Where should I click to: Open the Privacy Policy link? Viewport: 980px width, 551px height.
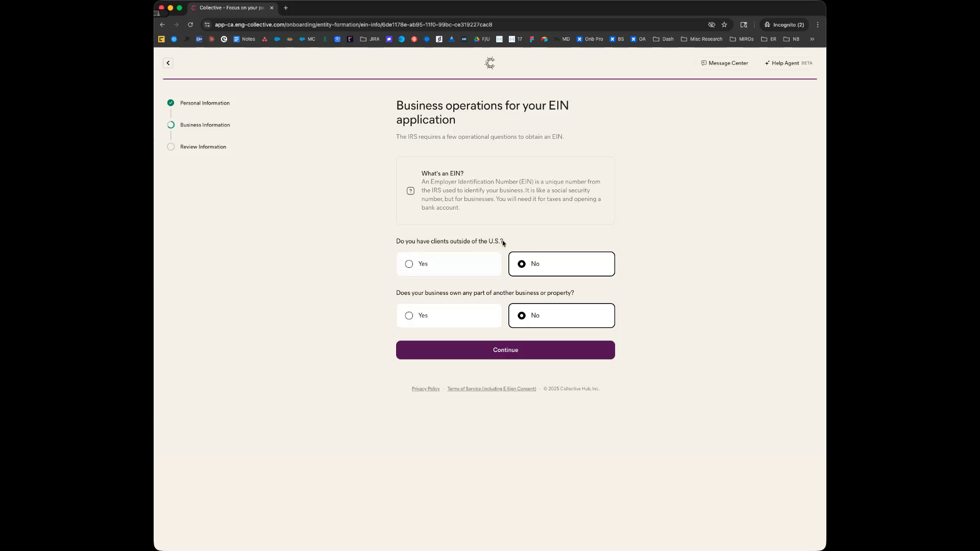click(425, 389)
